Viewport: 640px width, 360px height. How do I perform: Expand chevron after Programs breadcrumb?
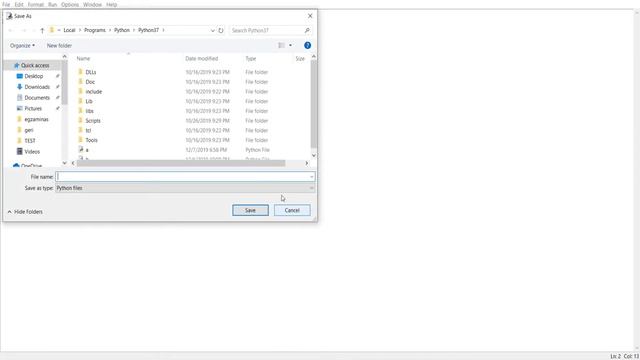[x=110, y=30]
